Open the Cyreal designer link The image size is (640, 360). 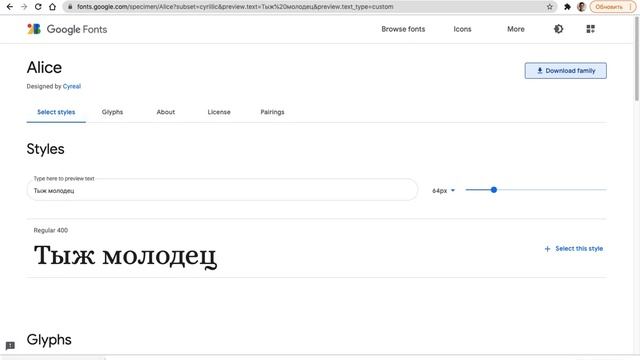[x=72, y=86]
